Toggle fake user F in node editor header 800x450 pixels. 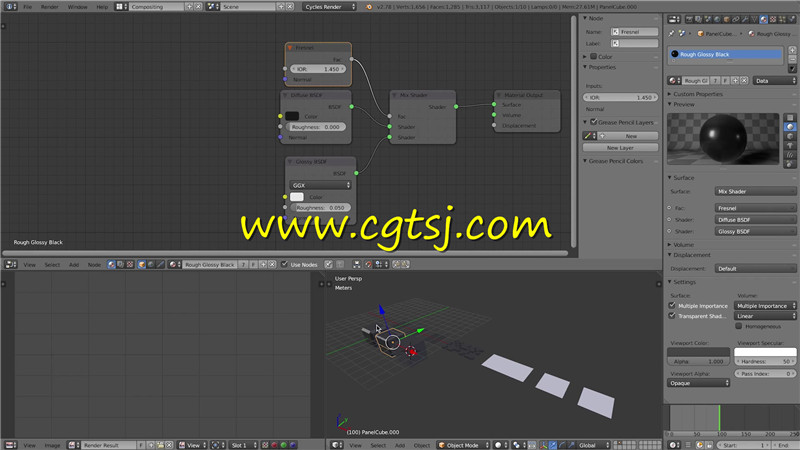coord(254,264)
